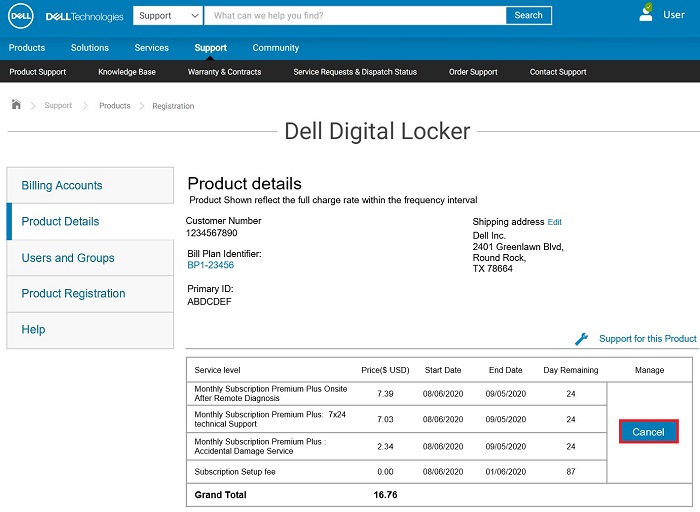The image size is (700, 512).
Task: Select Product Registration in the sidebar
Action: 90,294
